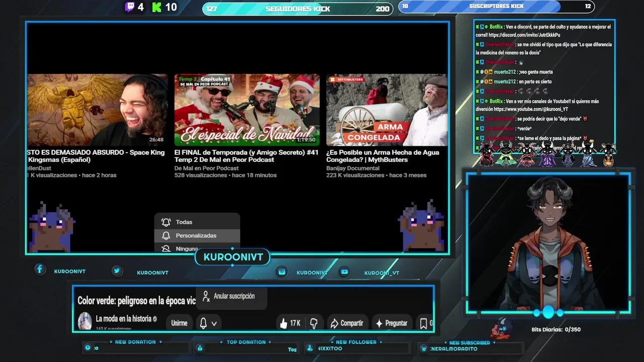Click the Personalizadas bell icon

[x=166, y=235]
